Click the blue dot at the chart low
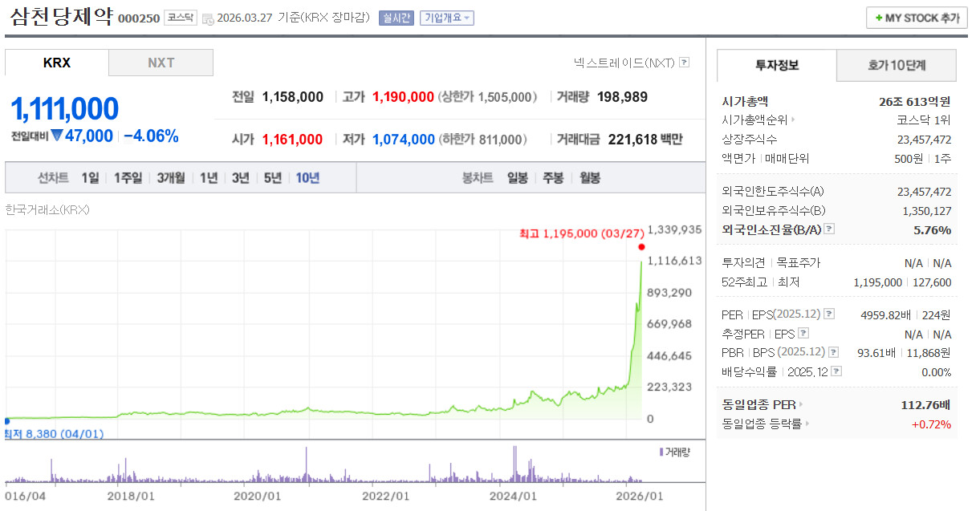980x511 pixels. pyautogui.click(x=6, y=420)
